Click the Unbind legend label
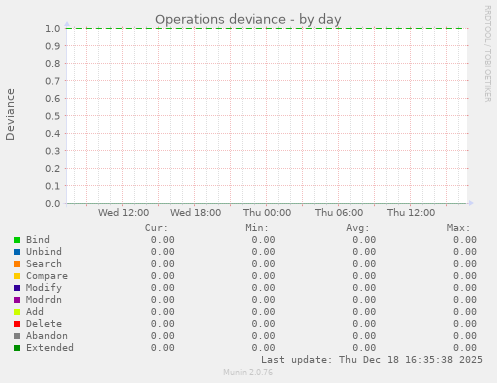Image resolution: width=497 pixels, height=383 pixels. pyautogui.click(x=44, y=252)
